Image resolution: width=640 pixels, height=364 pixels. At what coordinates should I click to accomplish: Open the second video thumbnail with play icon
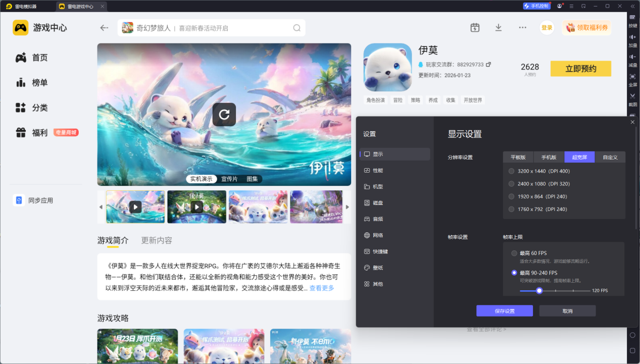point(196,206)
